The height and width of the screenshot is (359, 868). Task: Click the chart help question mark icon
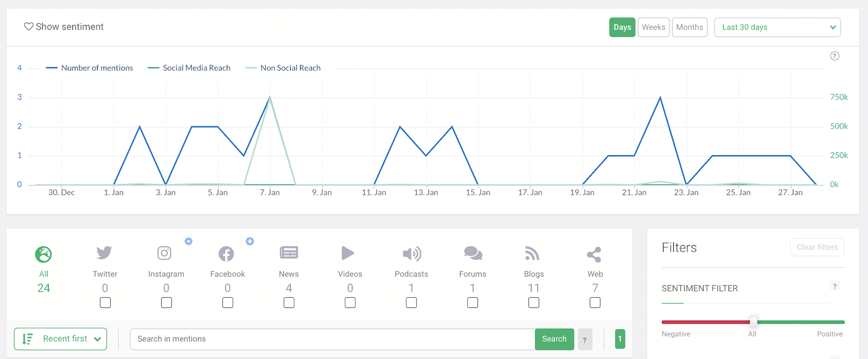(x=835, y=56)
